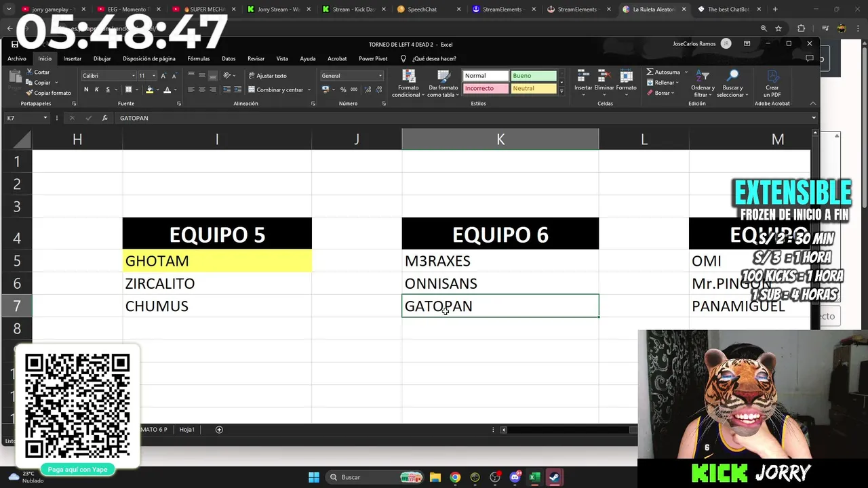Decrease font size with the small A
The width and height of the screenshot is (868, 488).
coord(173,76)
